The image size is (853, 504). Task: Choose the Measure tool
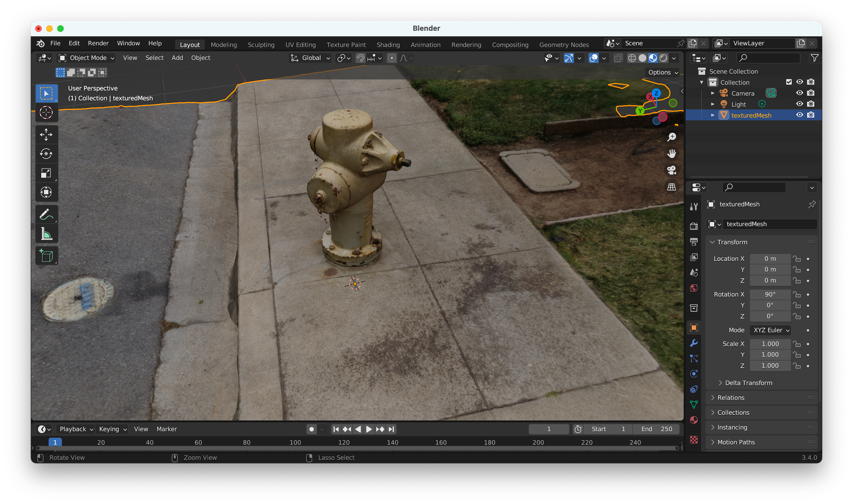[x=46, y=234]
